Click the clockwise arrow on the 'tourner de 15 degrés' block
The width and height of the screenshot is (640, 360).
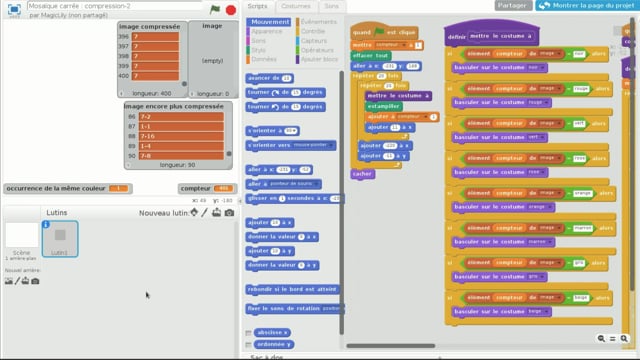pos(276,93)
